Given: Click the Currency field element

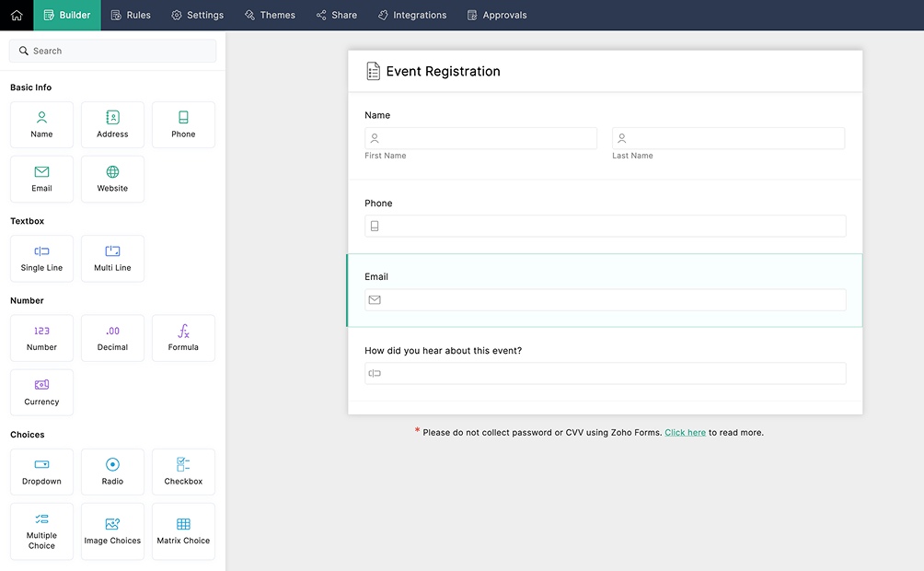Looking at the screenshot, I should pos(41,392).
